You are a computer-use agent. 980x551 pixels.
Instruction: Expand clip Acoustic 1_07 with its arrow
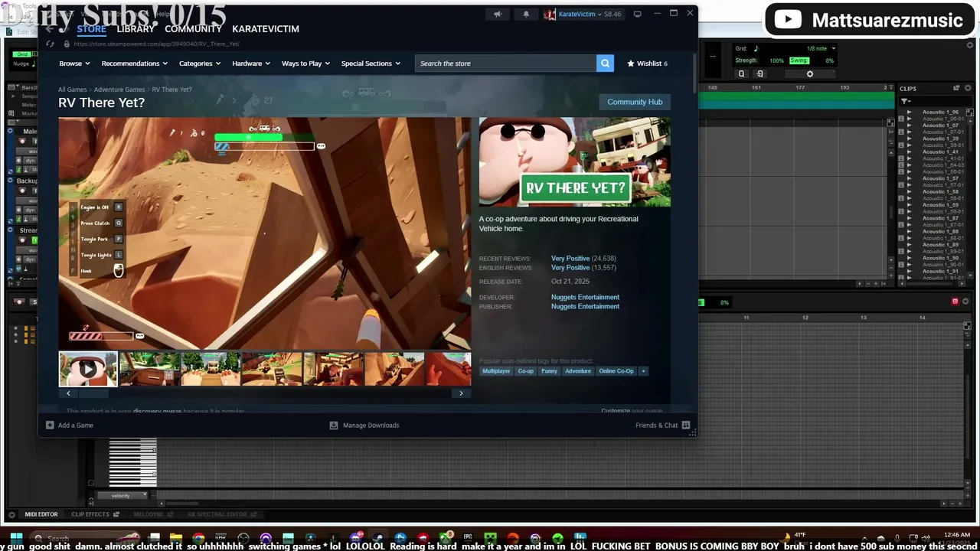(909, 126)
